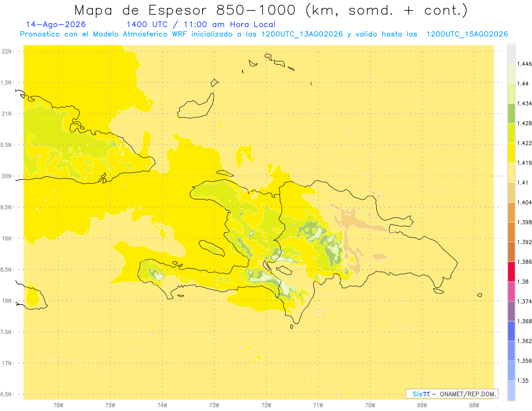This screenshot has height=411, width=532.
Task: Pick the purple 1.368–1.374 colorbar segment
Action: [x=511, y=311]
